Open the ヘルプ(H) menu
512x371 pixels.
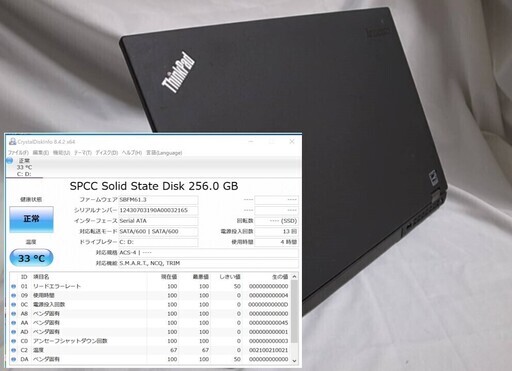point(132,153)
